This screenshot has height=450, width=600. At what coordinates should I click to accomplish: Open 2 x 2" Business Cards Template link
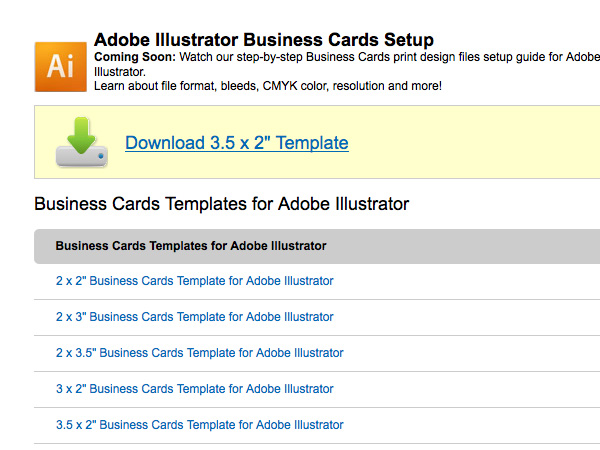(x=195, y=281)
